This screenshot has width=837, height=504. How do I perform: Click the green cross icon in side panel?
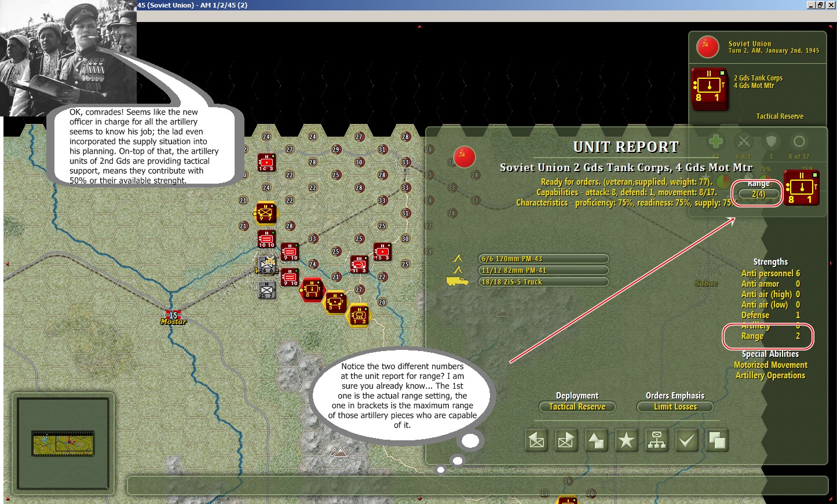(716, 141)
